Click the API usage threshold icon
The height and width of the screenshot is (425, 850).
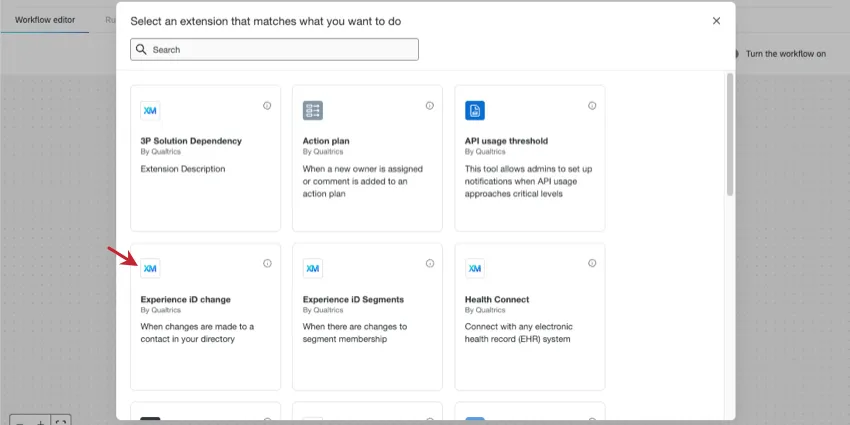pos(475,110)
